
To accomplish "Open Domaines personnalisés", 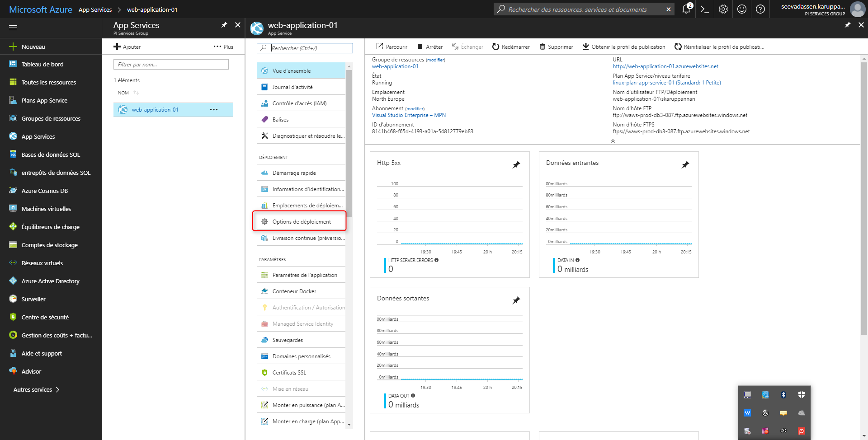I will click(x=301, y=356).
